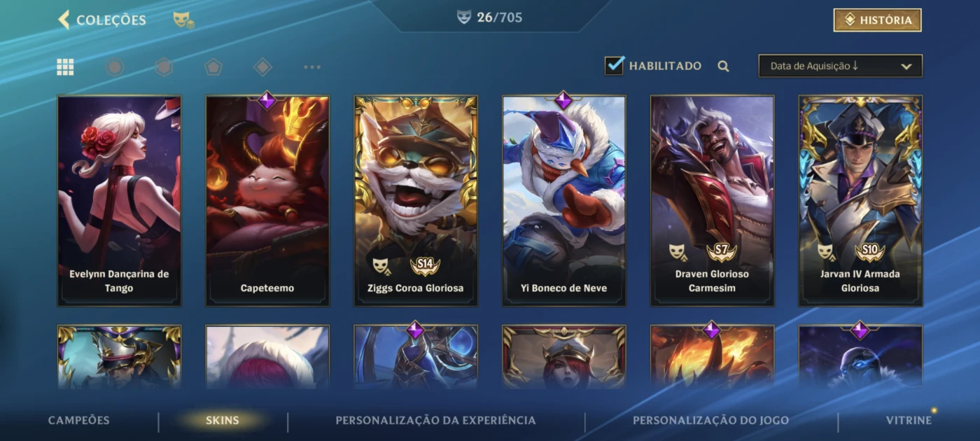Uncheck the Habilitado checkbox
Screen dimensions: 980x441
click(x=615, y=66)
